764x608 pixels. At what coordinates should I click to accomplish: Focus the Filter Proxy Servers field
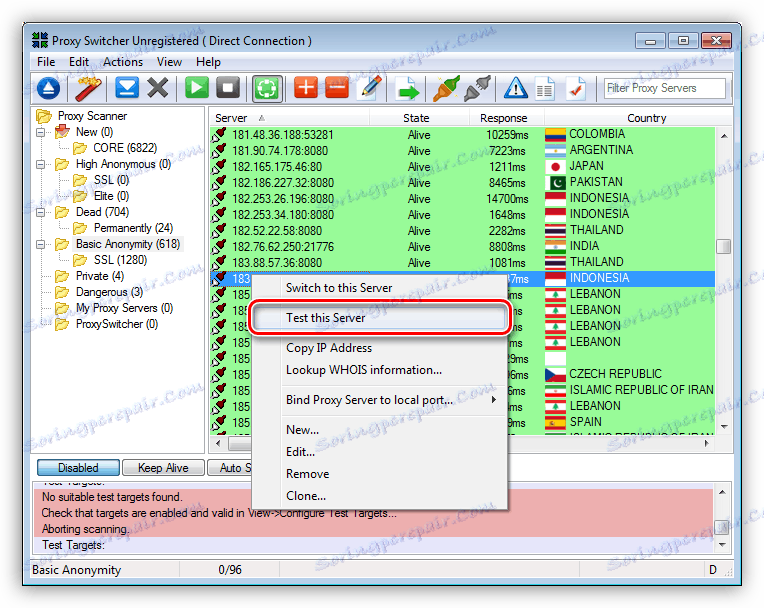coord(665,88)
